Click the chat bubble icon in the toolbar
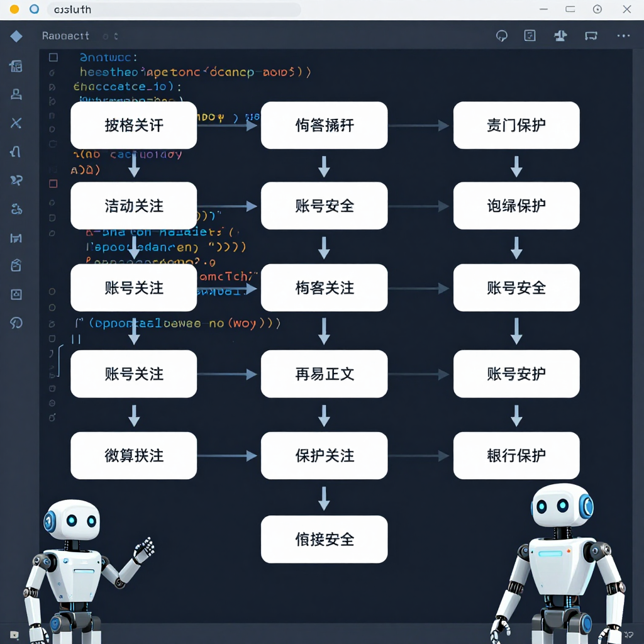 click(x=501, y=35)
